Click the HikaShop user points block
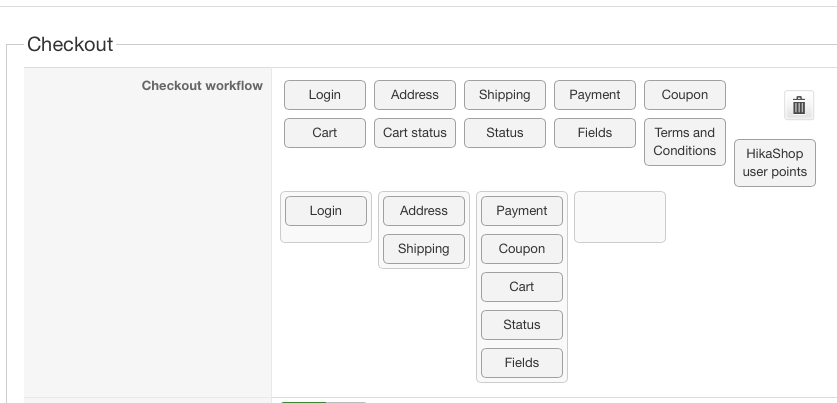Screen dimensions: 837x403 point(775,163)
